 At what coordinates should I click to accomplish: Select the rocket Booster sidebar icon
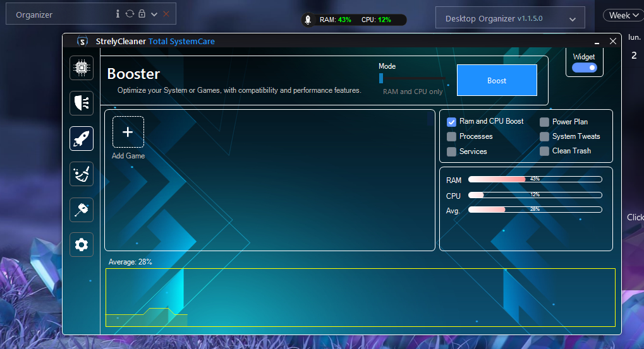82,139
